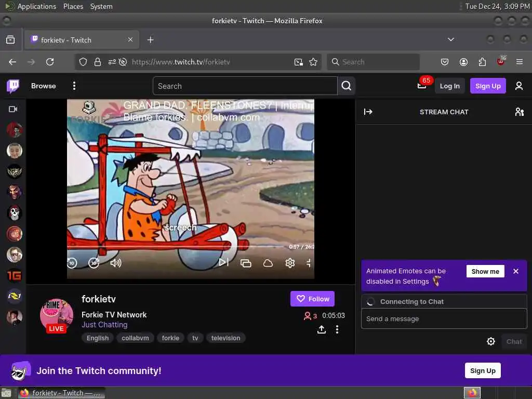This screenshot has width=532, height=399.
Task: Open the tracking protection shield icon
Action: pyautogui.click(x=83, y=62)
